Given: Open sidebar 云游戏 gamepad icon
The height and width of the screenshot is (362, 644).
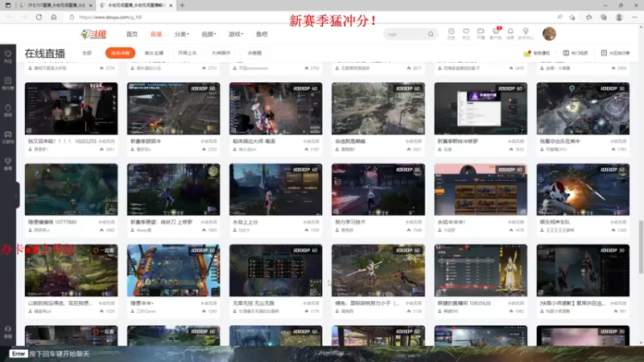Looking at the screenshot, I should (x=8, y=137).
